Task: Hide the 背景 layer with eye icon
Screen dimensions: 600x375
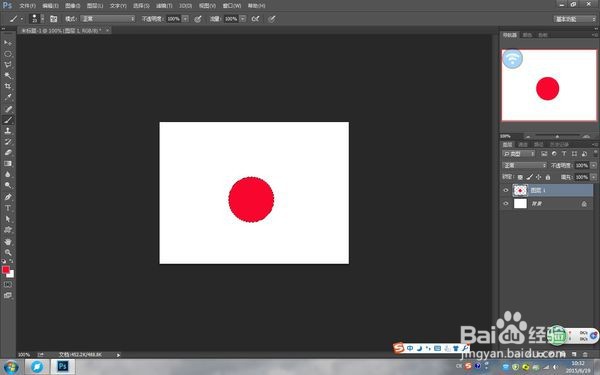Action: (x=506, y=204)
